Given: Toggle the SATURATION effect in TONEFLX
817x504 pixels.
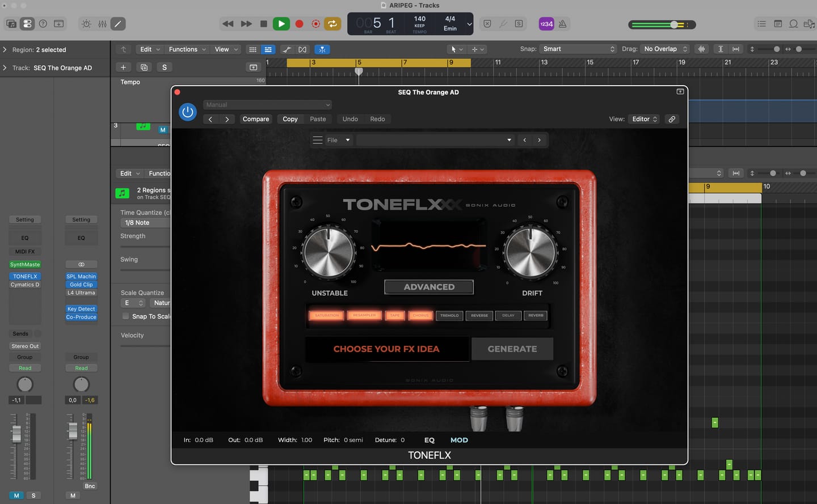Looking at the screenshot, I should point(327,315).
